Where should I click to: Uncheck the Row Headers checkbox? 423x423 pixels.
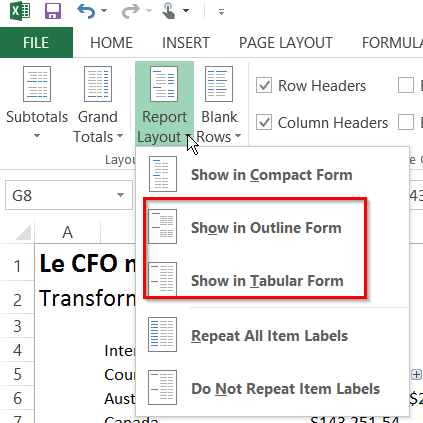[x=264, y=85]
